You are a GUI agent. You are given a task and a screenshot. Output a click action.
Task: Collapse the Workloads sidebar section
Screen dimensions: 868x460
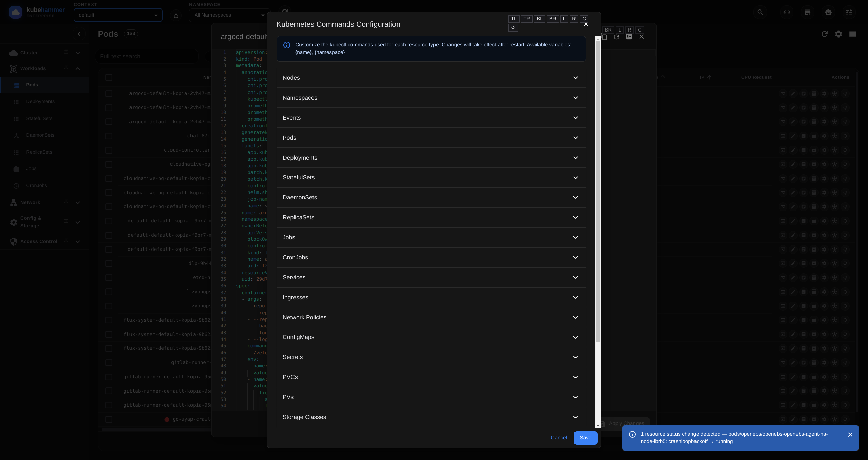click(x=78, y=69)
